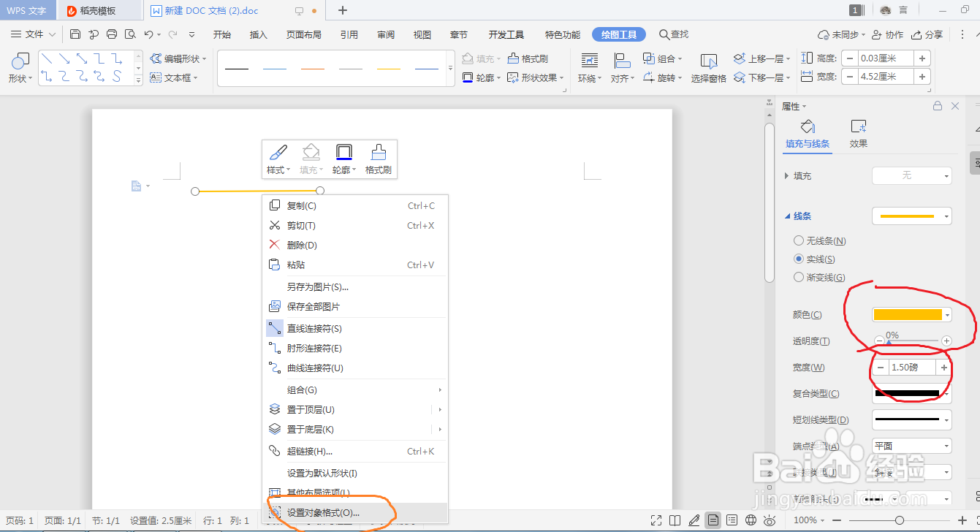Open the 文件 menu button
980x532 pixels.
pyautogui.click(x=34, y=34)
